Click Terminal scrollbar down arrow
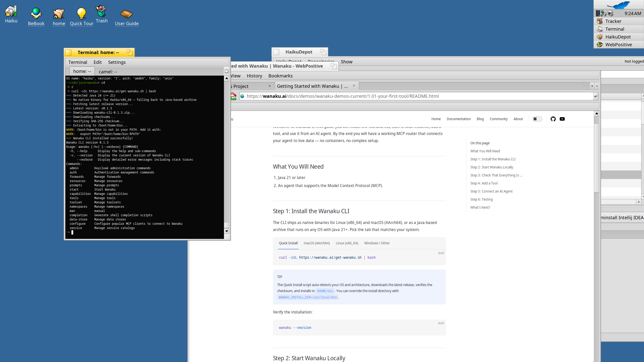 tap(226, 231)
